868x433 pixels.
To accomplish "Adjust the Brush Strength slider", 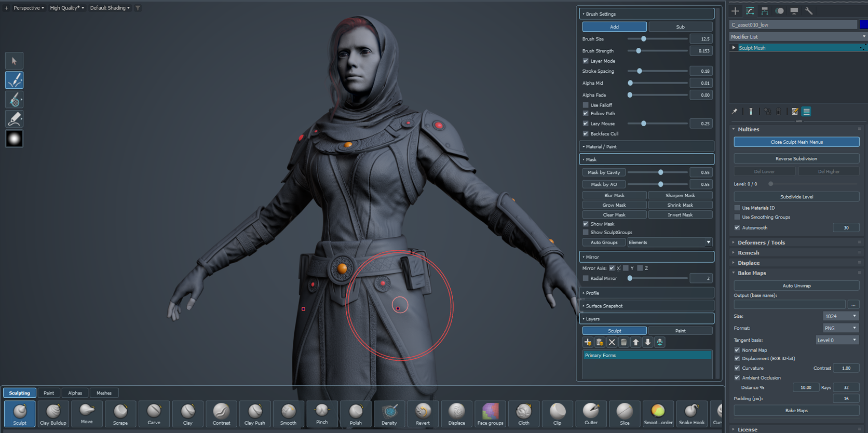I will point(657,51).
